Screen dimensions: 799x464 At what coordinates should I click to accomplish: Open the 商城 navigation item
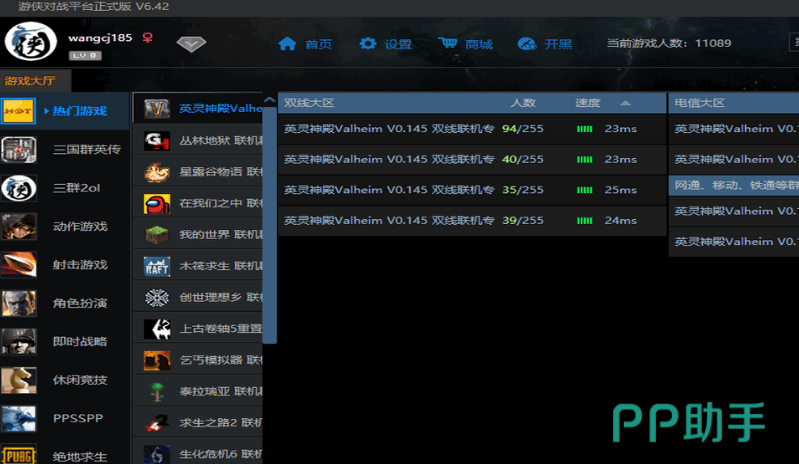point(478,44)
